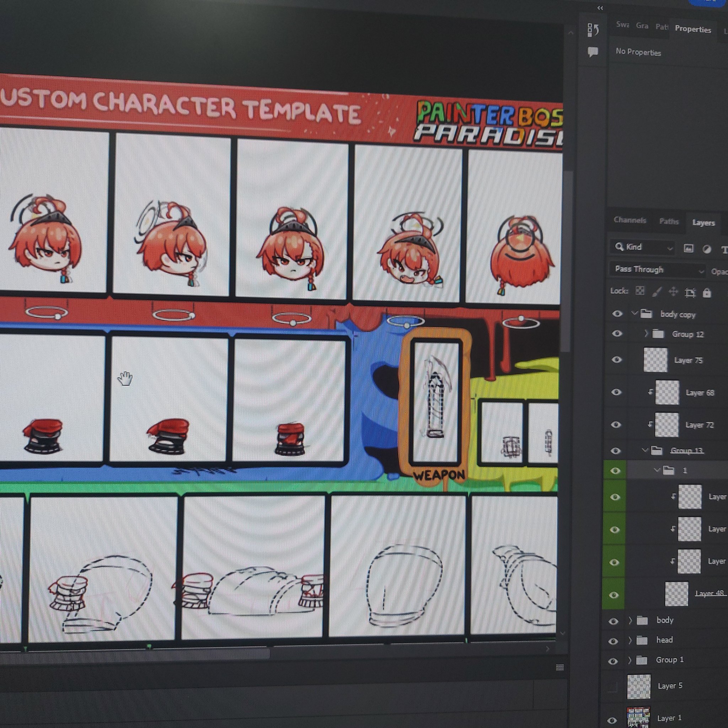The image size is (728, 728).
Task: Hide the Group 12 folder
Action: (617, 333)
